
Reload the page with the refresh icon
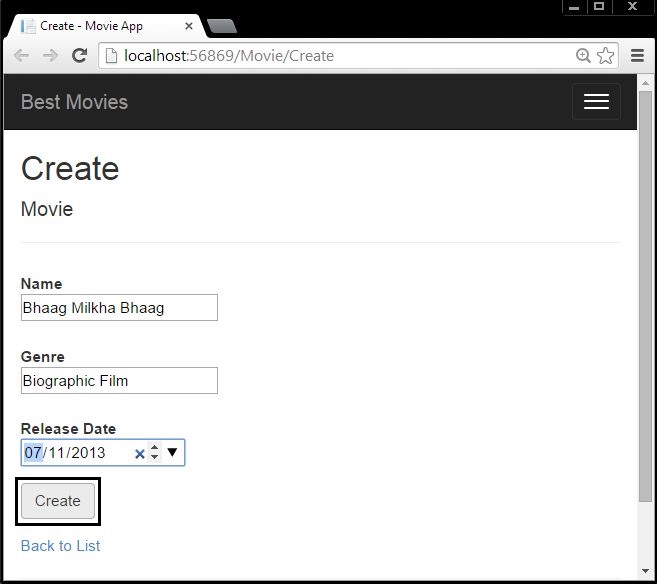(79, 55)
